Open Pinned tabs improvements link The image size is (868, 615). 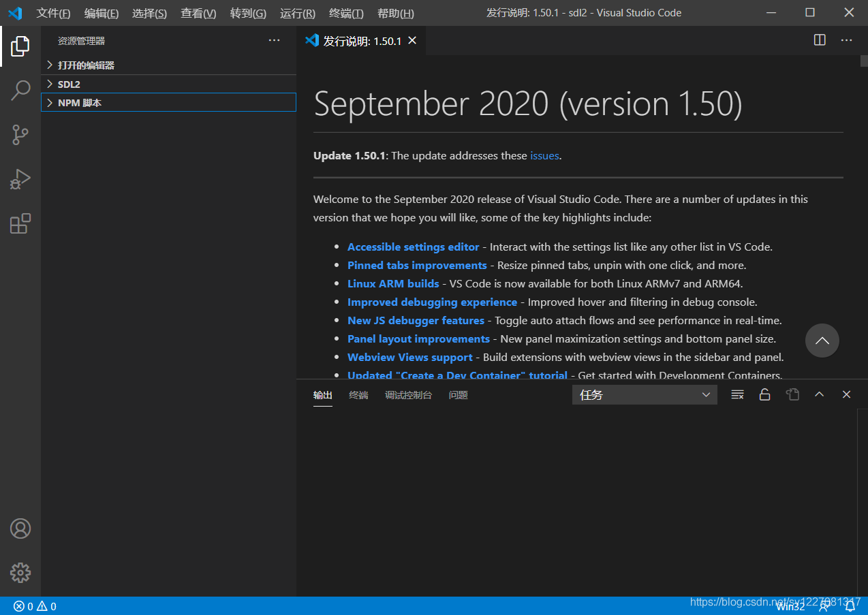tap(417, 265)
